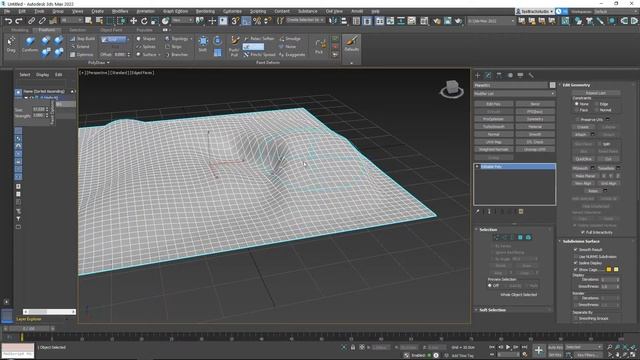Open the Modify tab in command panel
Image resolution: width=640 pixels, height=360 pixels.
point(488,76)
